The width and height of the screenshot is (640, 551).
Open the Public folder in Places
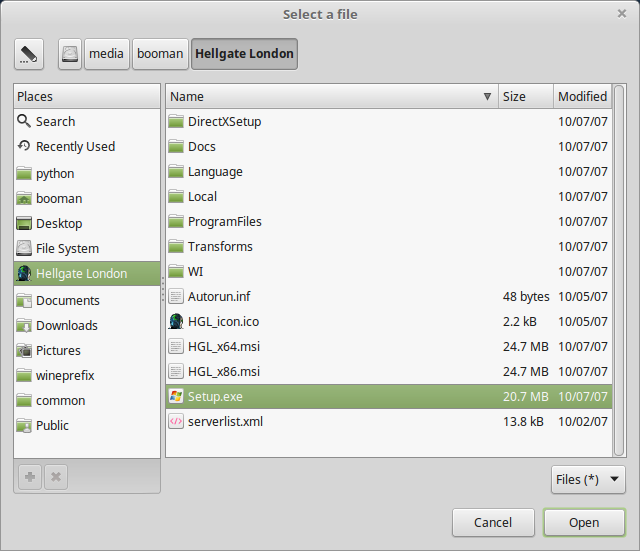coord(87,425)
